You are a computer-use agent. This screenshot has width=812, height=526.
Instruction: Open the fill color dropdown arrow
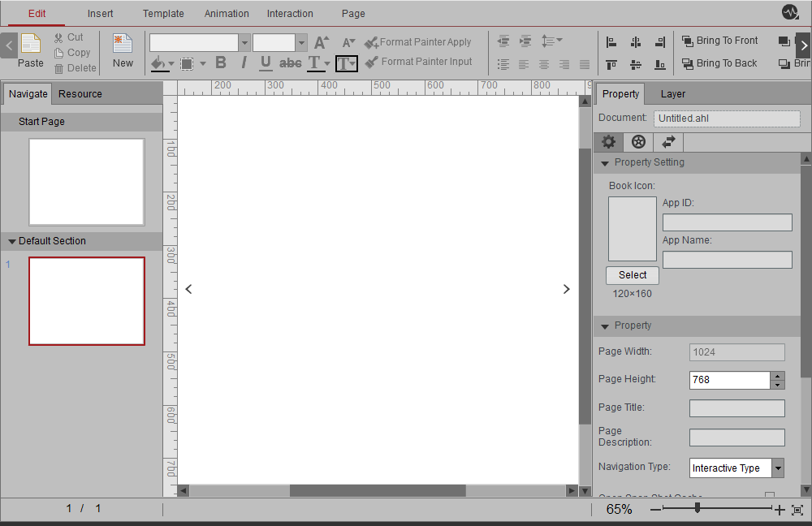coord(171,64)
